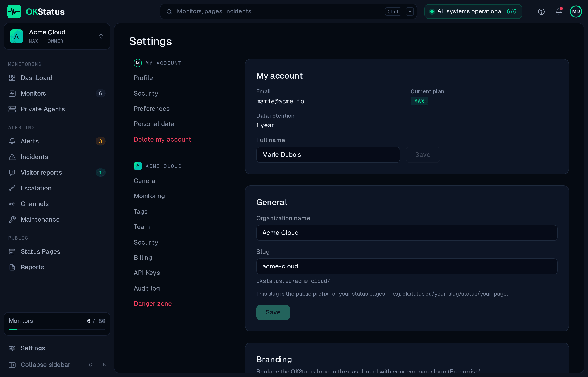Click the MAX current plan badge
The image size is (588, 377).
419,101
